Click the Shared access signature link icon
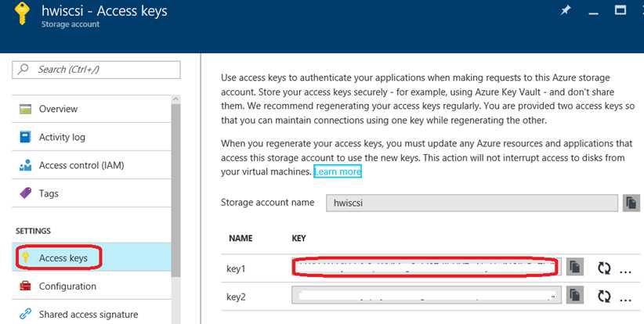 [26, 314]
